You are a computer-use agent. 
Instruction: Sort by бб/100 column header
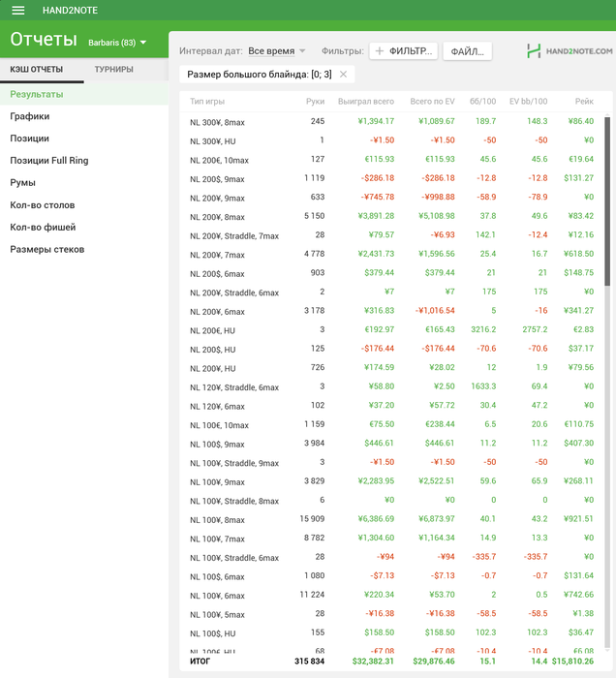pos(483,101)
